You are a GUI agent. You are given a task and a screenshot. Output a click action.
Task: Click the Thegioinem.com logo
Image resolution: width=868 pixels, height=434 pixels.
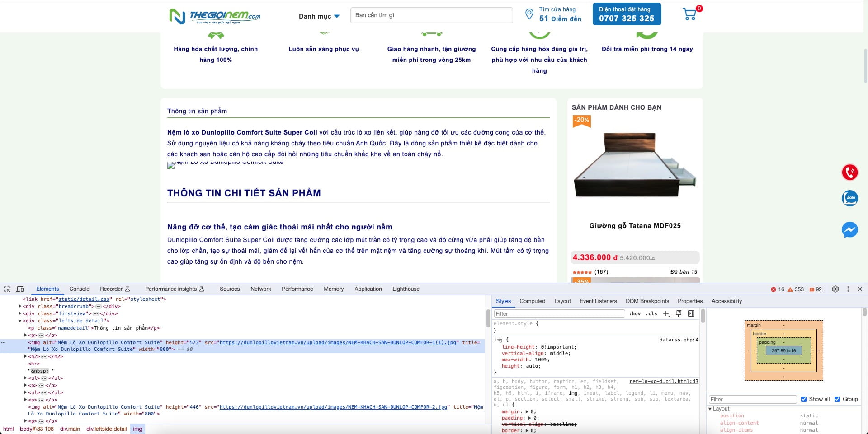point(215,16)
